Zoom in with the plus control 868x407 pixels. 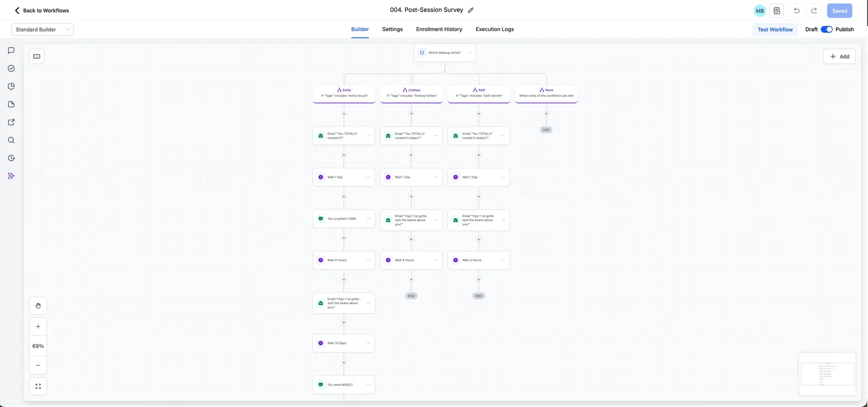38,326
